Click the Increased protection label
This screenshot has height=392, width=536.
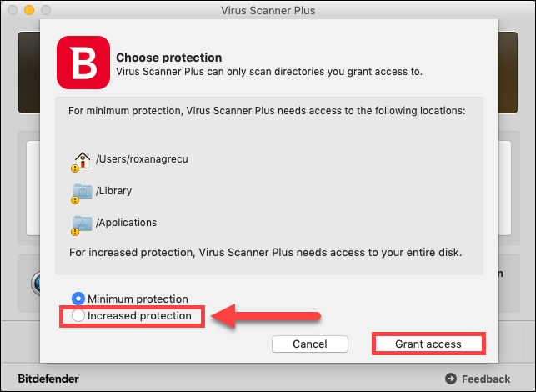click(139, 316)
